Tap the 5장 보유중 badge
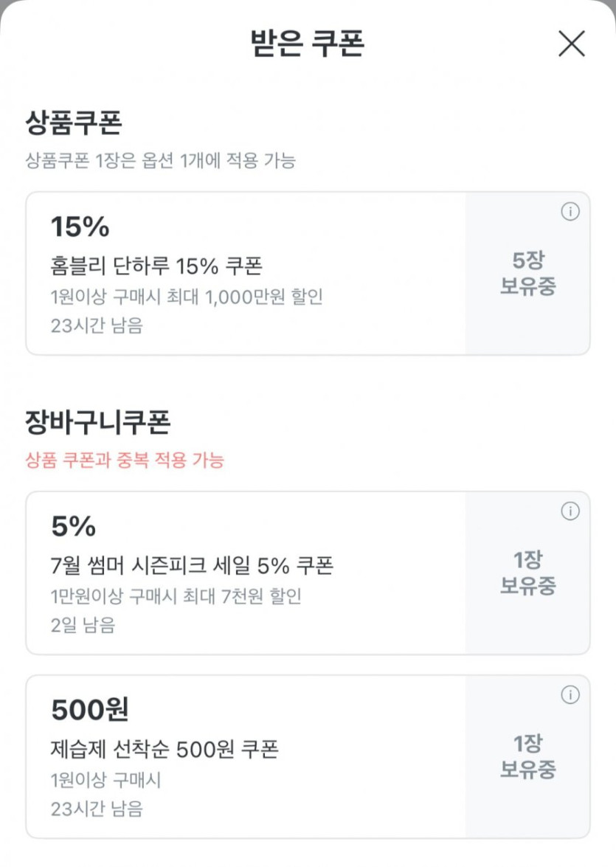The height and width of the screenshot is (867, 616). click(527, 273)
